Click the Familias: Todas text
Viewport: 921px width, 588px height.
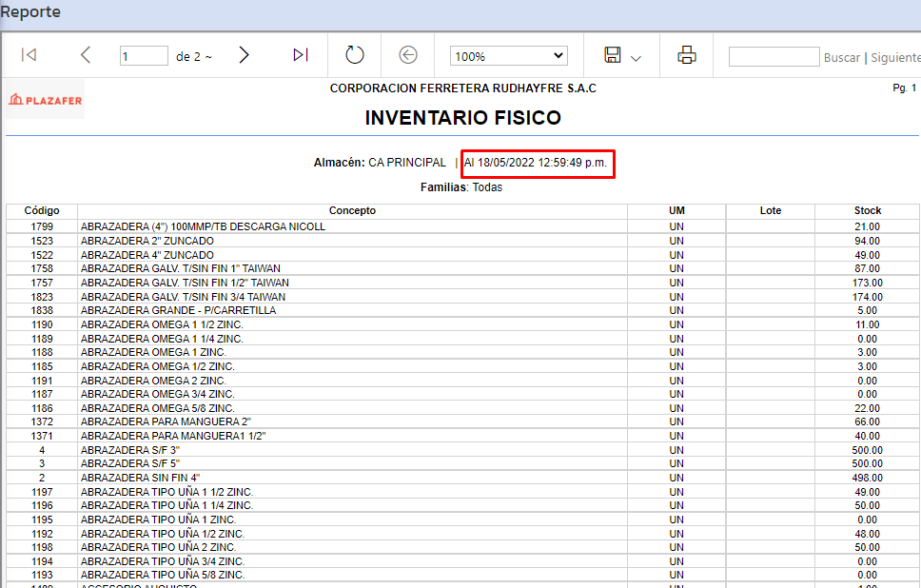point(461,186)
